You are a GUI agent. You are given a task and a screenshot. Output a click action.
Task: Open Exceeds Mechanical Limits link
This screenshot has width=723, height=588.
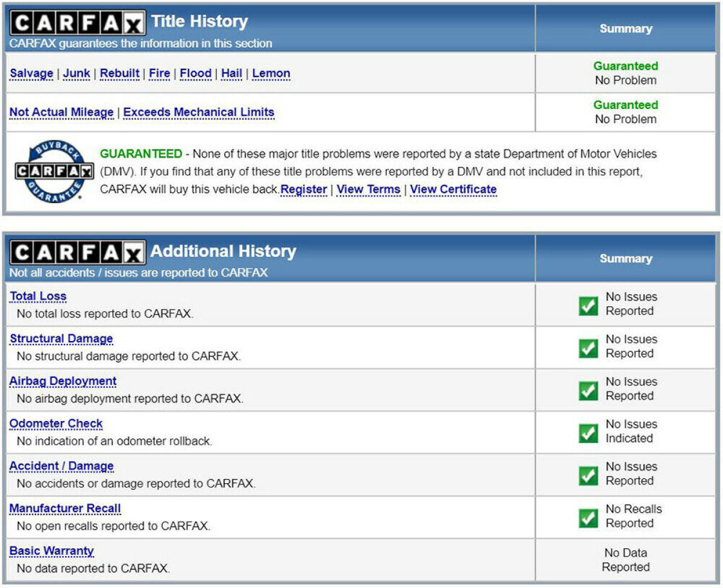(199, 113)
